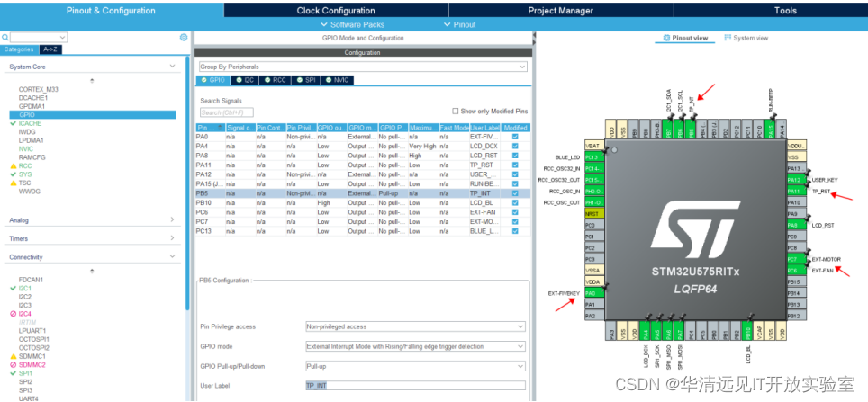The width and height of the screenshot is (868, 402).
Task: Select SPI1 in the Connectivity list
Action: (25, 373)
